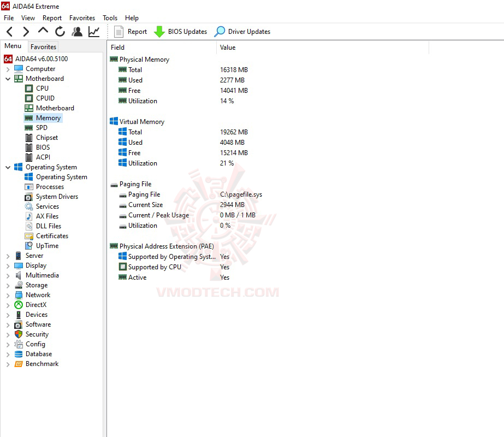Open the File menu
Image resolution: width=504 pixels, height=437 pixels.
click(x=9, y=18)
